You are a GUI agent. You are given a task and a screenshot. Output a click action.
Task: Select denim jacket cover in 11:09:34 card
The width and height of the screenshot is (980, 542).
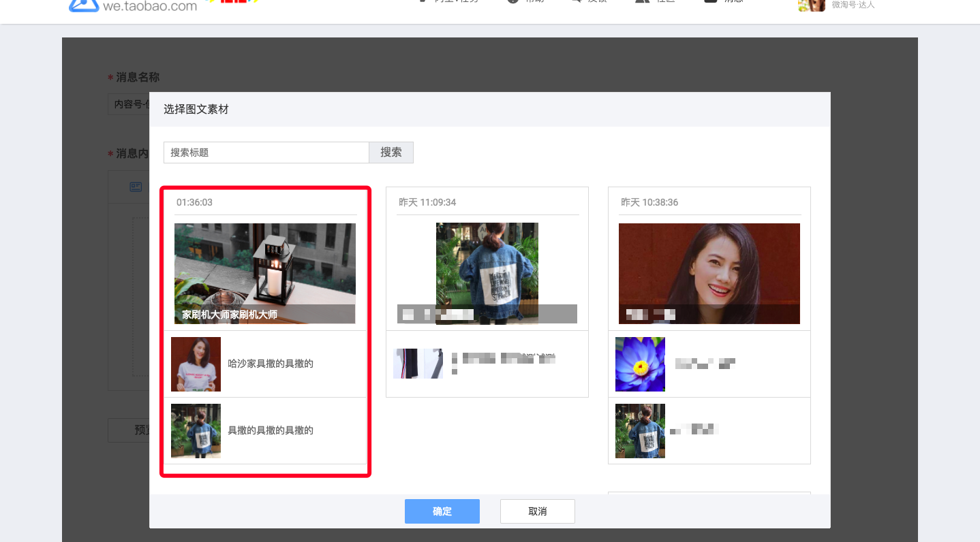click(487, 273)
